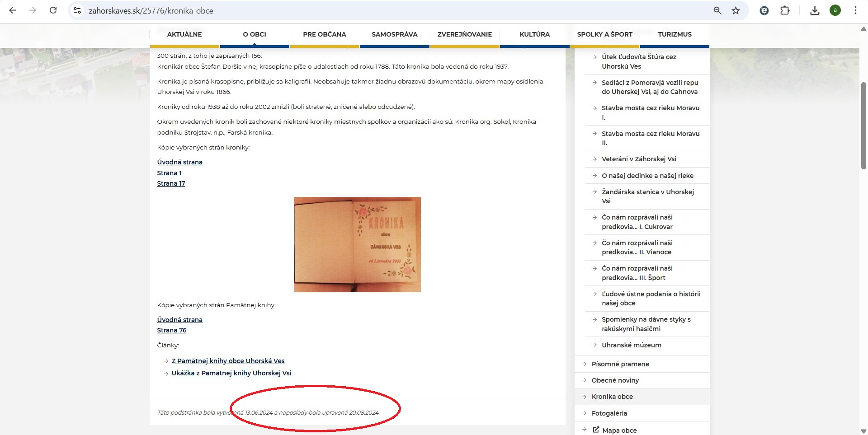Viewport: 868px width, 435px height.
Task: Open the Strana 17 link
Action: pyautogui.click(x=171, y=183)
